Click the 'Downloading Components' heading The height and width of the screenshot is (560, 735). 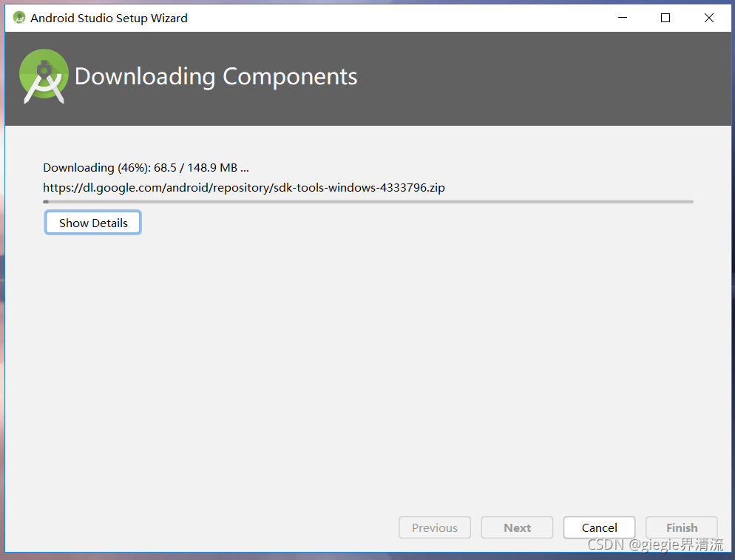point(216,76)
